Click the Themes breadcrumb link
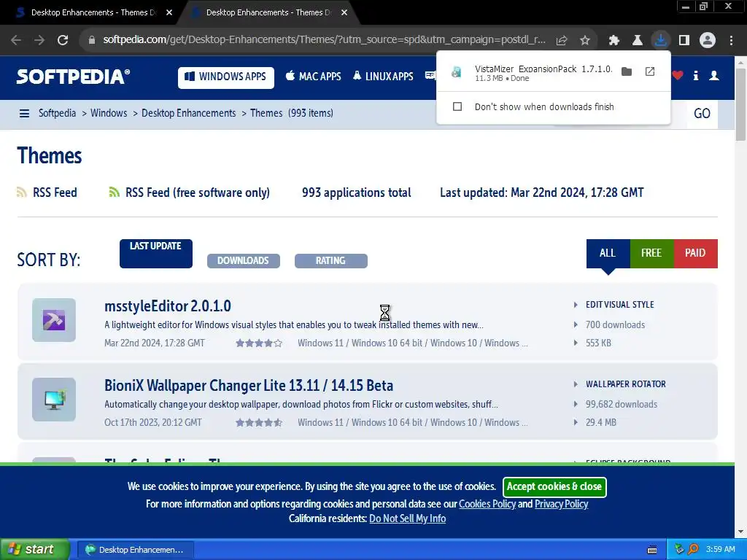This screenshot has height=560, width=747. (x=266, y=113)
